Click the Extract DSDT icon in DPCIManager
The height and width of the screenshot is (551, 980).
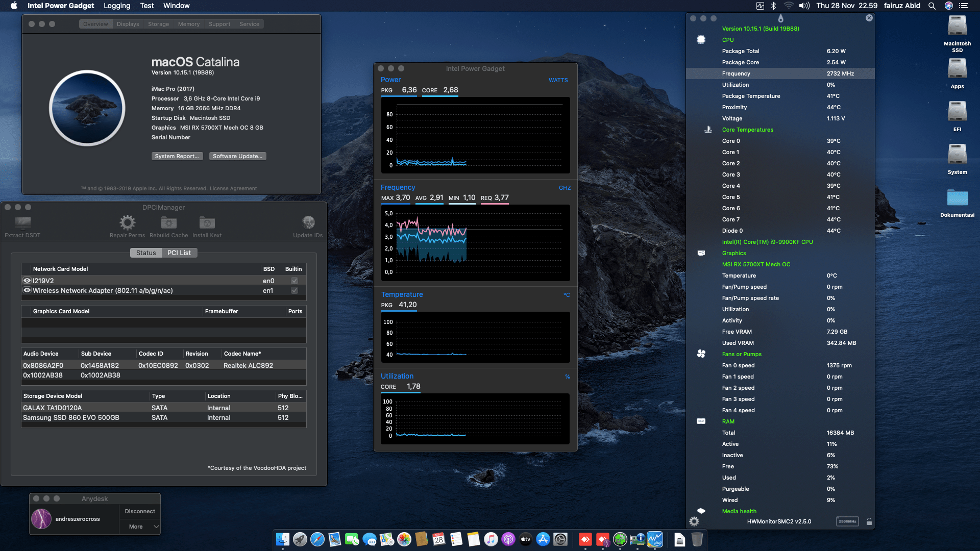pyautogui.click(x=21, y=223)
